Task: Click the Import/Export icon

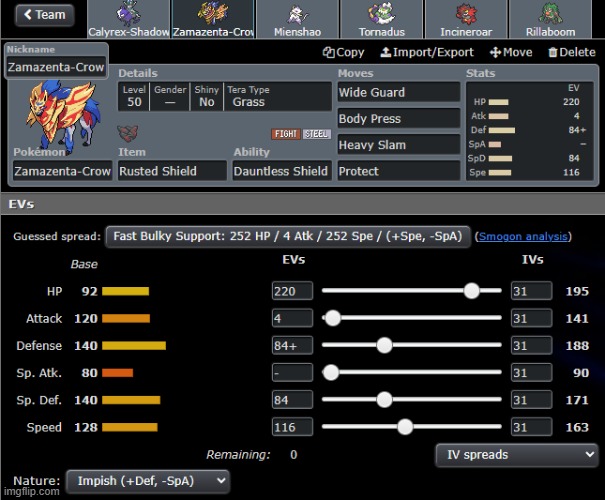Action: click(384, 52)
